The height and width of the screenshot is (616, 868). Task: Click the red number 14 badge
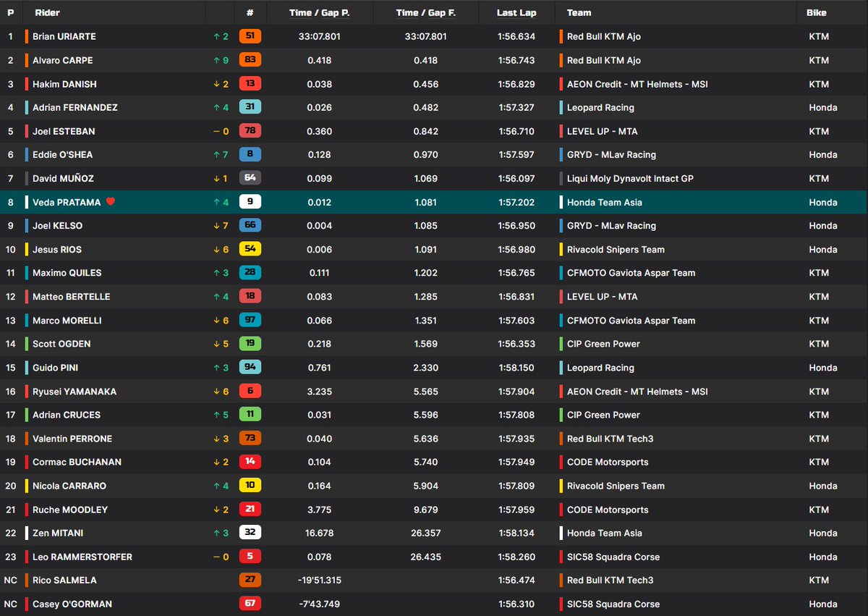[x=250, y=462]
